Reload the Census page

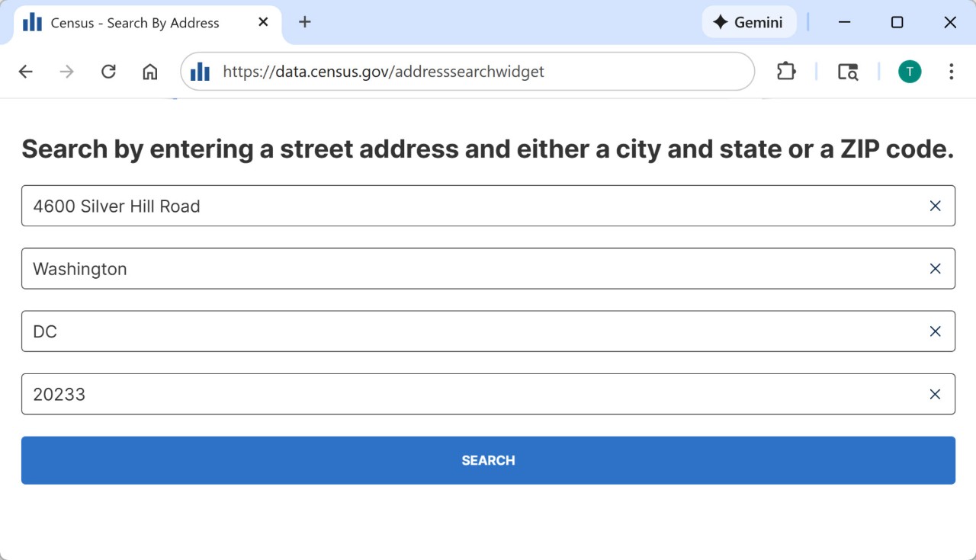point(108,72)
